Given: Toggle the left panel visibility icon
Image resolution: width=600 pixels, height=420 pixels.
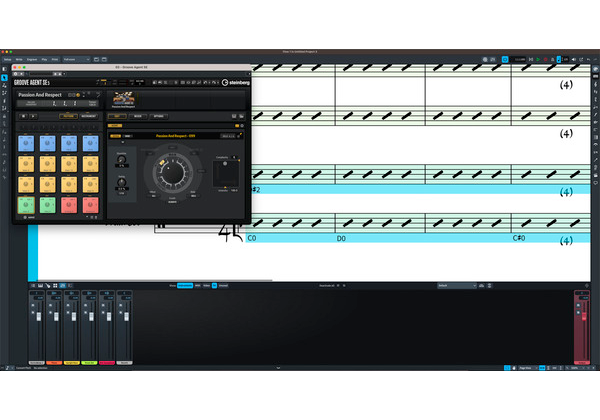Looking at the screenshot, I should coord(5,69).
